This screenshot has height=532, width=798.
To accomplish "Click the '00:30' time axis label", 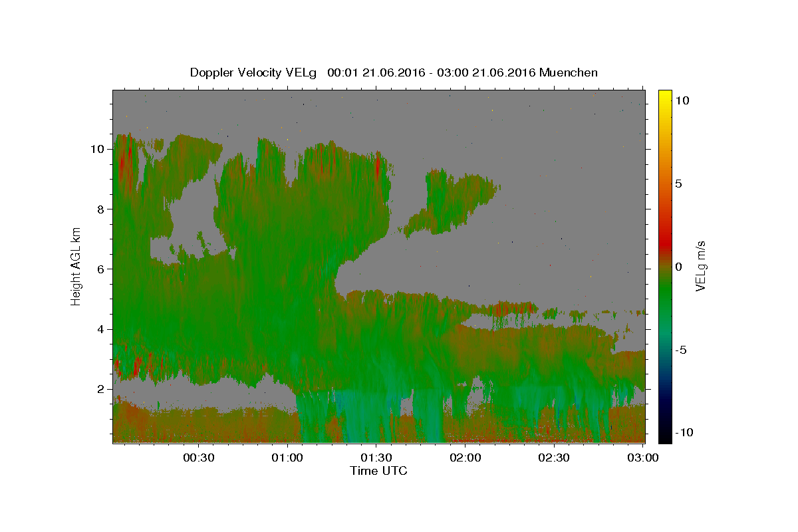I will [x=199, y=458].
